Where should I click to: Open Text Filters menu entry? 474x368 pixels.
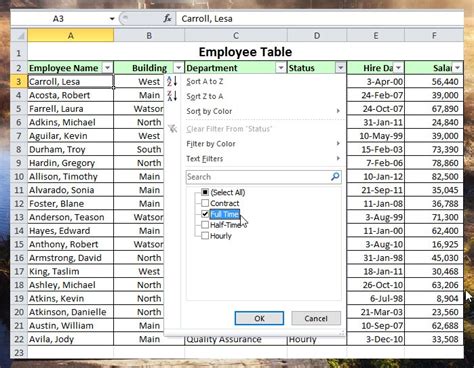point(255,159)
